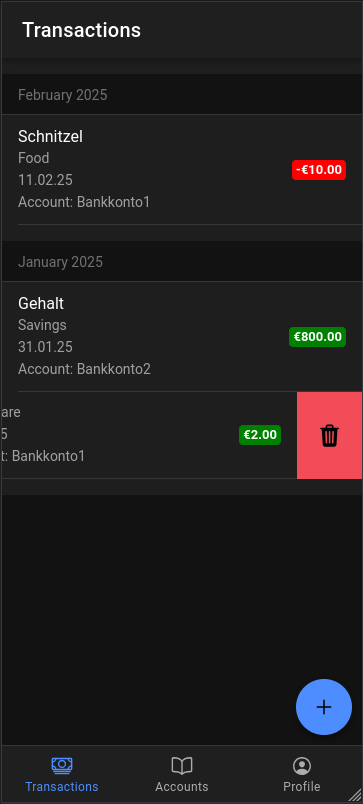
Task: Click the -€10.00 red amount badge
Action: click(319, 170)
